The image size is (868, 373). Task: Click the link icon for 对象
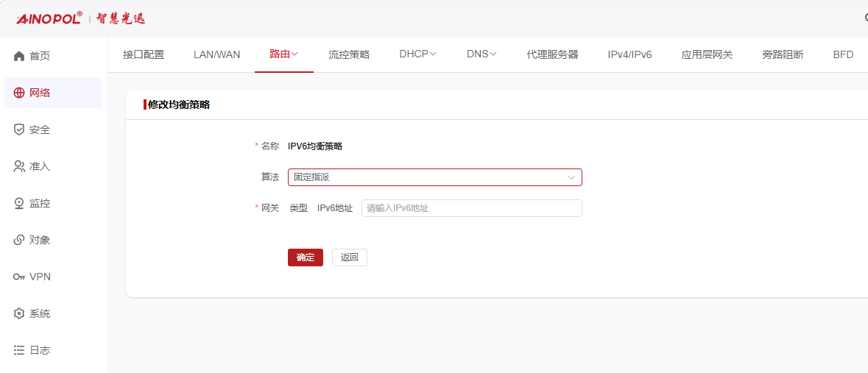[x=19, y=240]
